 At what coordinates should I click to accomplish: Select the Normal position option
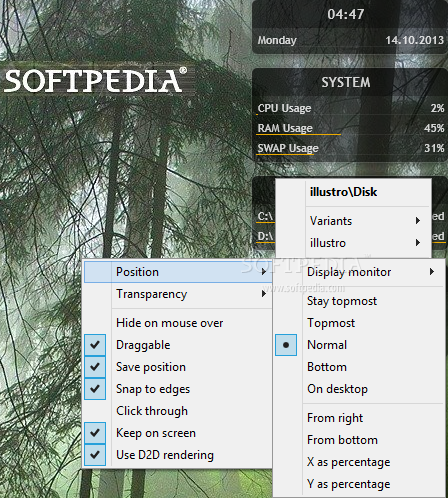click(360, 345)
